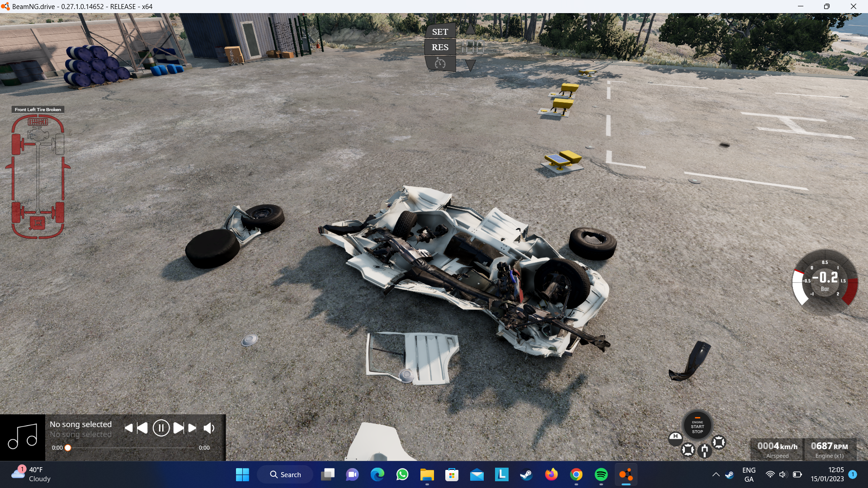Toggle the lower differential lock icon

688,450
